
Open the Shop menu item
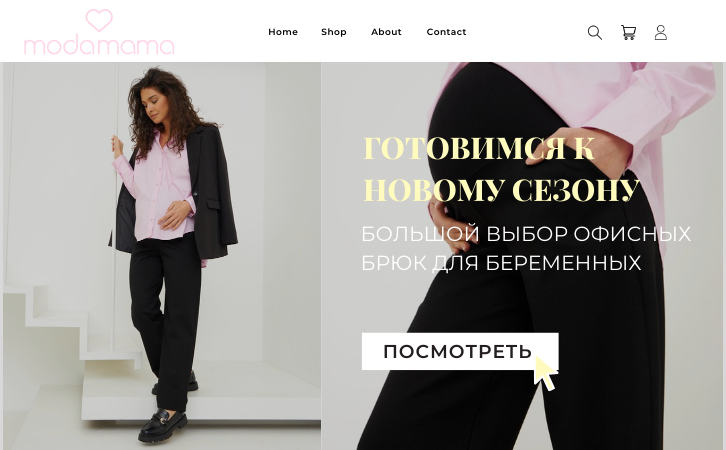coord(334,32)
